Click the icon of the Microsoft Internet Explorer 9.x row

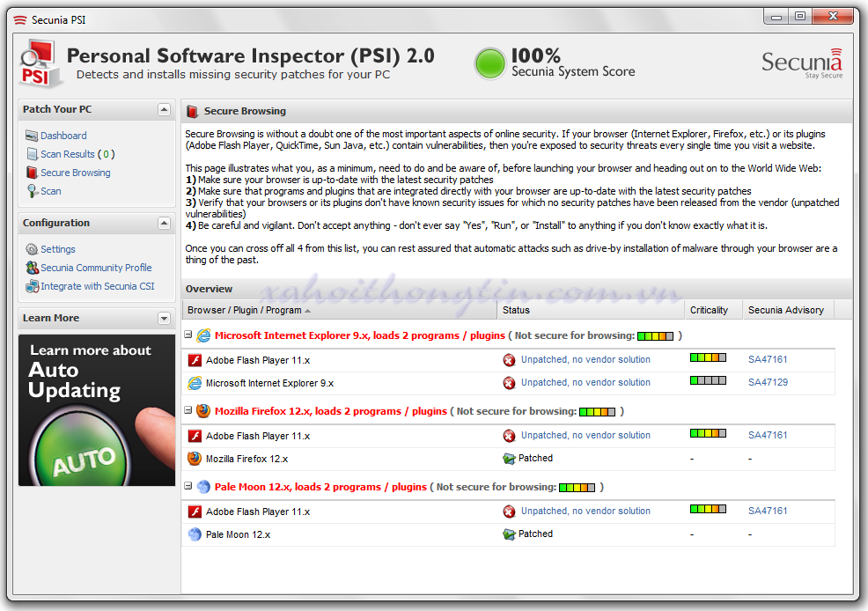195,383
